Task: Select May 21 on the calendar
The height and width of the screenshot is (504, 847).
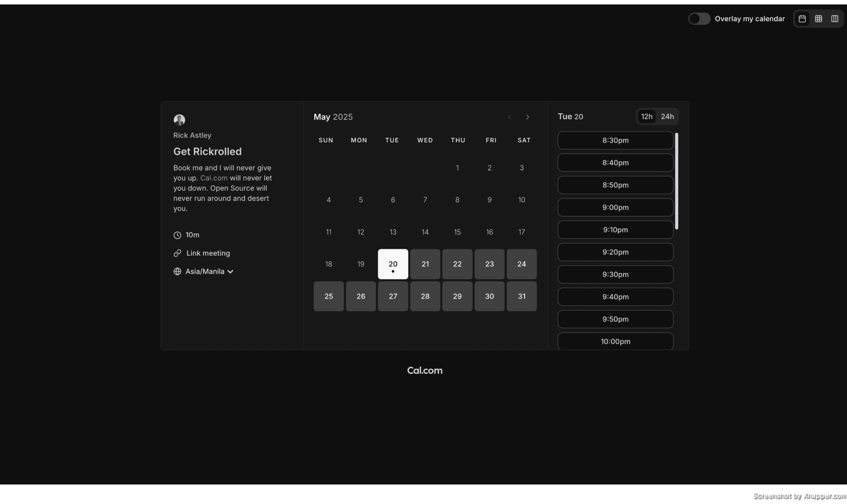Action: coord(425,264)
